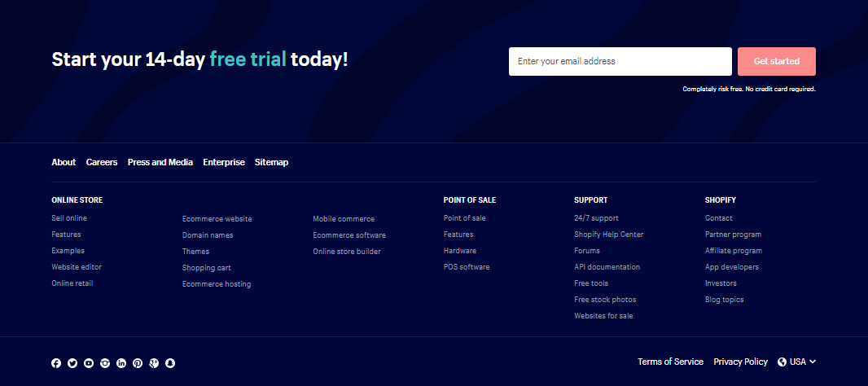Go to the Online retail link

[72, 283]
